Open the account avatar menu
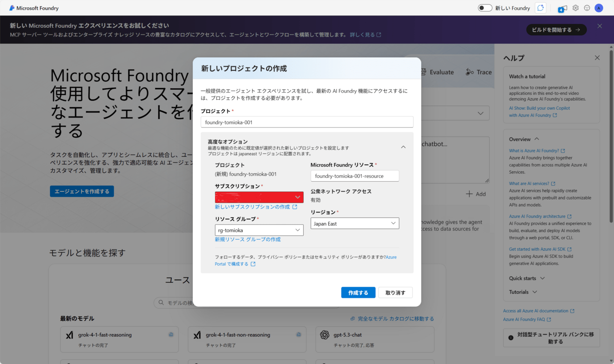Image resolution: width=614 pixels, height=364 pixels. tap(599, 8)
